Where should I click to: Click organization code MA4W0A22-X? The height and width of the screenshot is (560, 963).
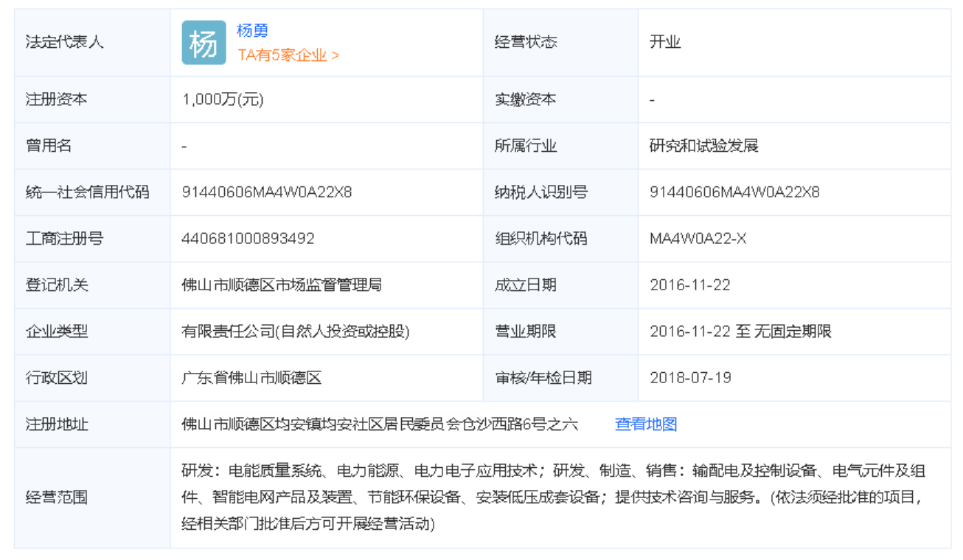pos(698,239)
